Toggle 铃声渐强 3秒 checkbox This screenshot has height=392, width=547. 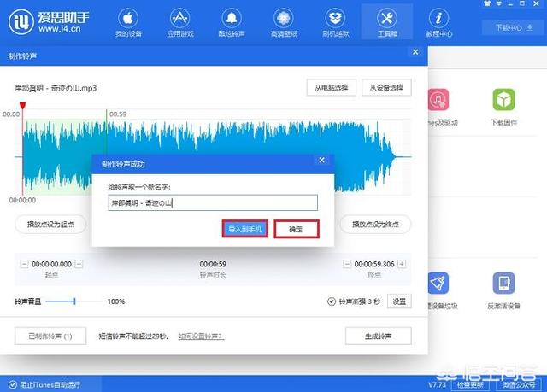point(332,301)
